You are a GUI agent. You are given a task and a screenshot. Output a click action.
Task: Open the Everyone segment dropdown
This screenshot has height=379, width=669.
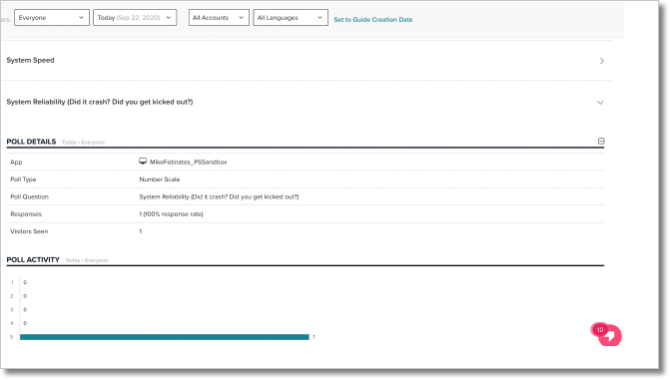point(52,18)
